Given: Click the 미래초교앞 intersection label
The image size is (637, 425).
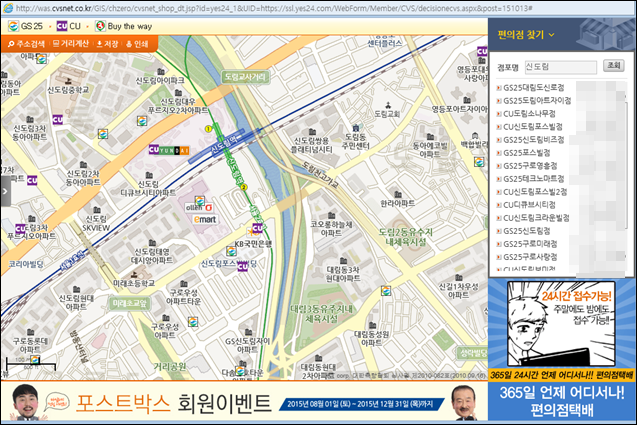Looking at the screenshot, I should (130, 303).
